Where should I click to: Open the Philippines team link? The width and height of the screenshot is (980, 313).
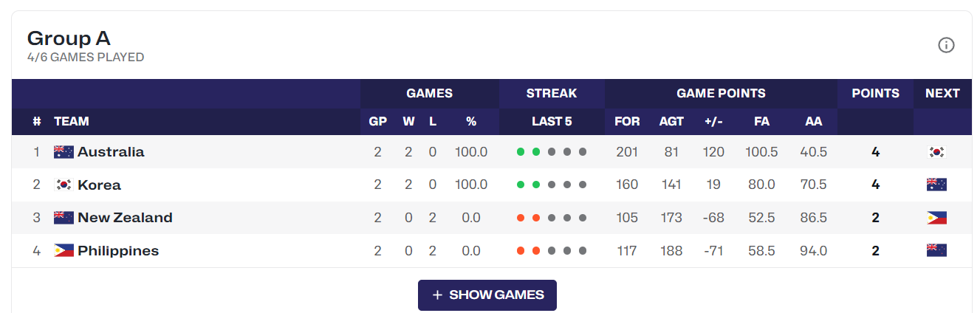pos(118,251)
